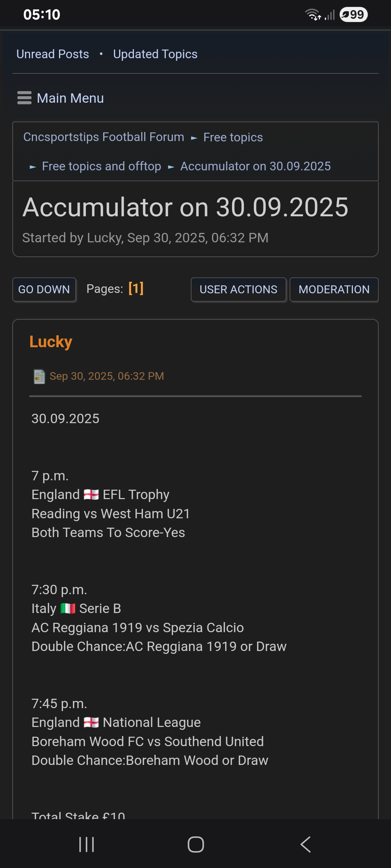Tap the battery indicator in status bar
This screenshot has width=391, height=868.
(353, 15)
